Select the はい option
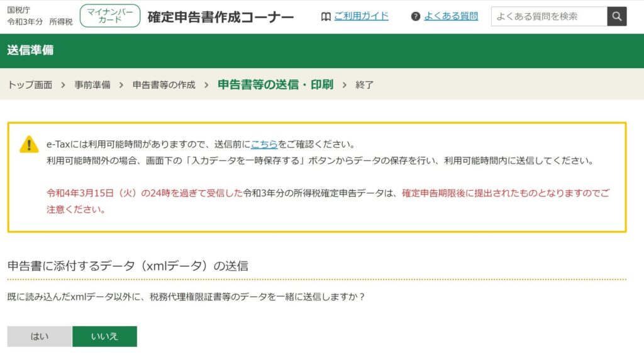644x355 pixels. (40, 337)
